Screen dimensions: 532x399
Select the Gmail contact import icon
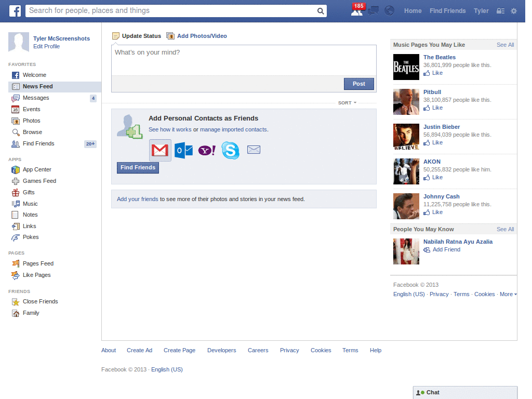pyautogui.click(x=160, y=150)
